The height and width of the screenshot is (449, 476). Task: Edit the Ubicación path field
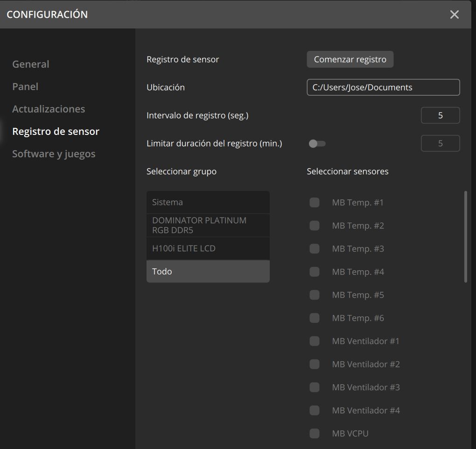click(x=383, y=87)
